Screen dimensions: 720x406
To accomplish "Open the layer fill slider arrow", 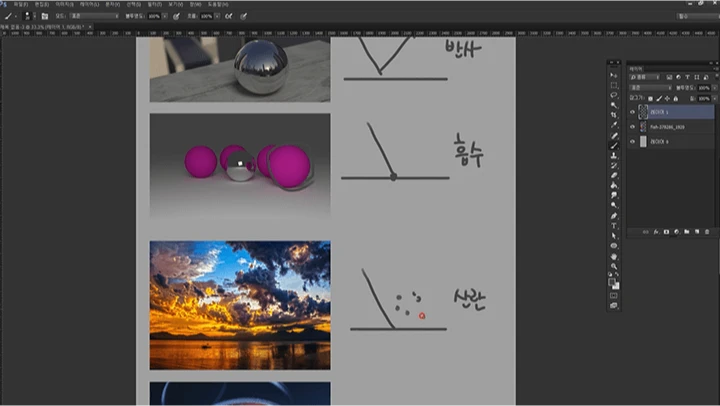I will click(714, 99).
